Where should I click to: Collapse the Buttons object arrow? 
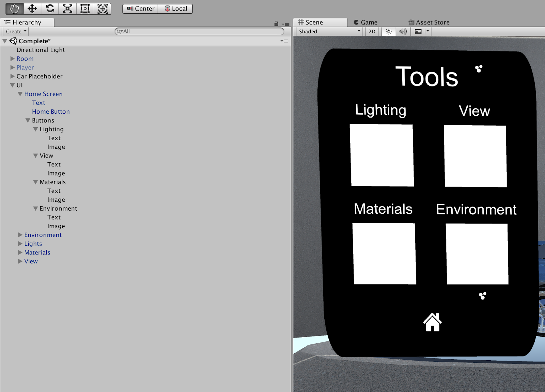tap(28, 120)
